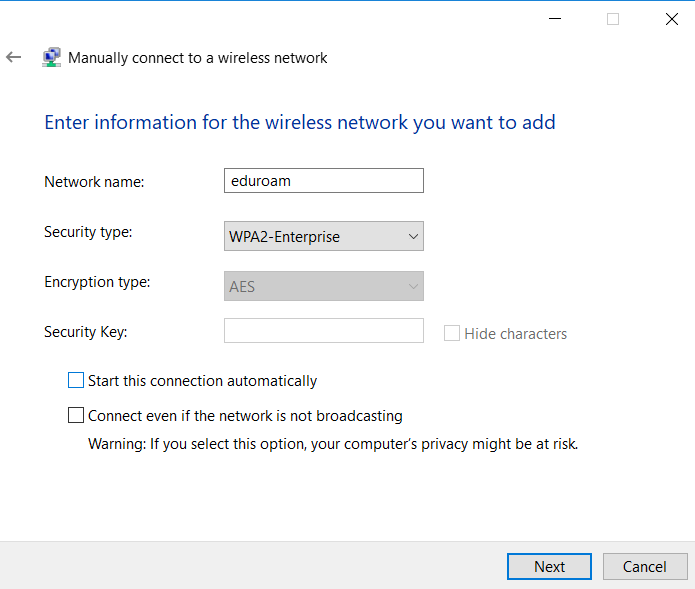Click the greyed-out maximize window icon

[x=613, y=19]
